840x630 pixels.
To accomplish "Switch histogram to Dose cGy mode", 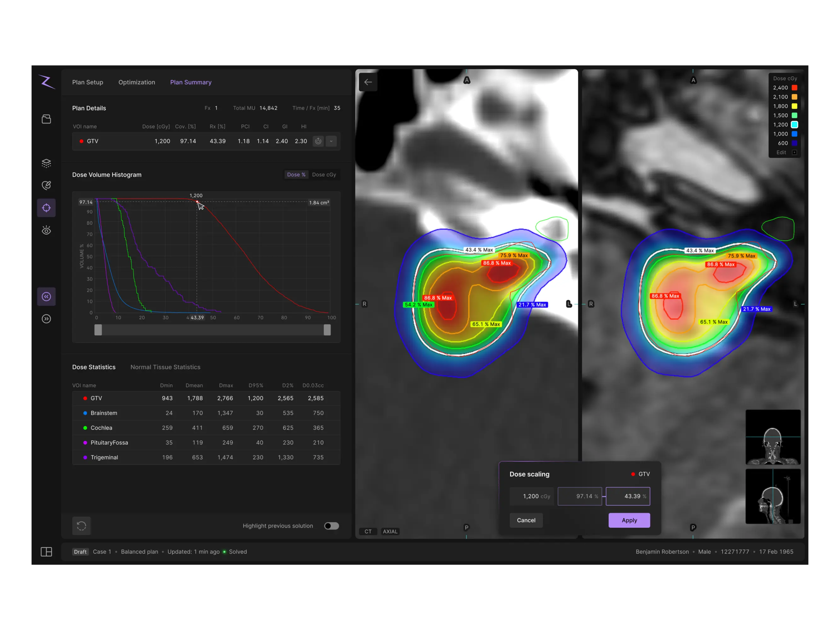I will pos(324,175).
